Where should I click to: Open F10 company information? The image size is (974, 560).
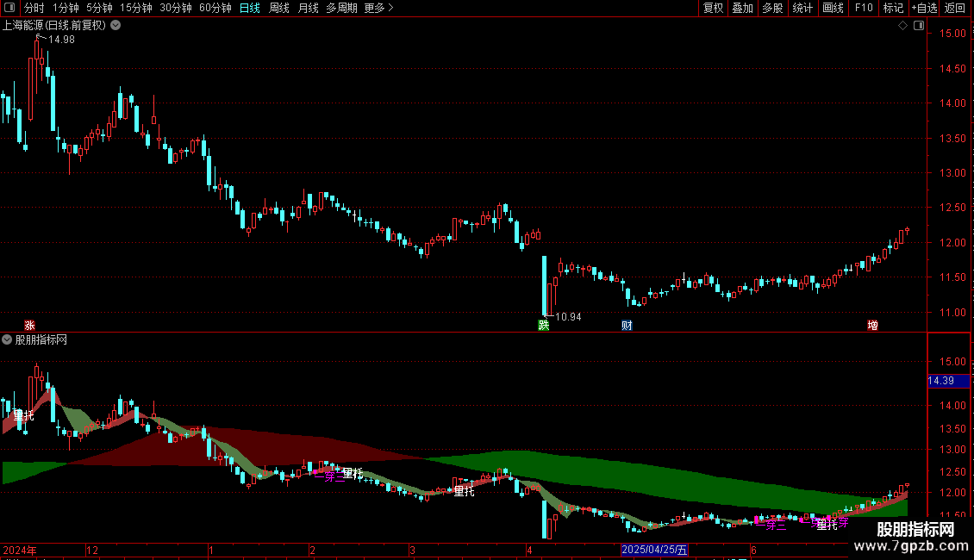pos(864,8)
